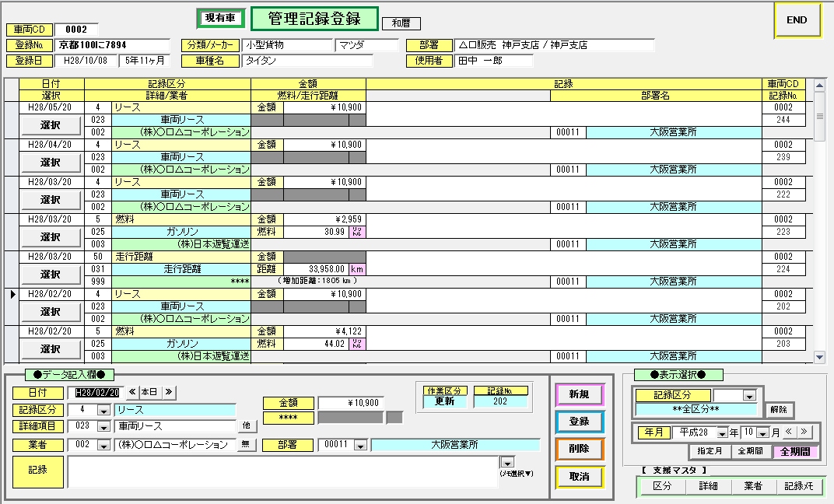Select record number 222 via 選択
The height and width of the screenshot is (504, 834).
[51, 200]
